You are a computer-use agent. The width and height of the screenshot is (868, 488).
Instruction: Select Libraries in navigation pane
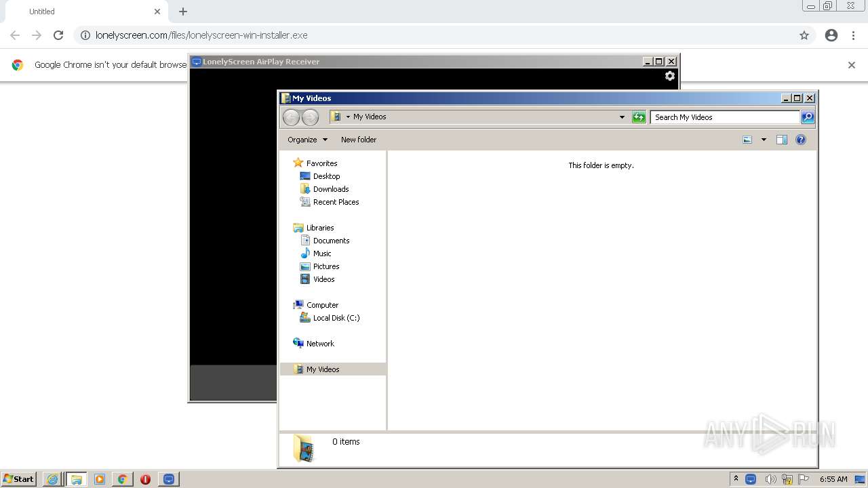320,228
